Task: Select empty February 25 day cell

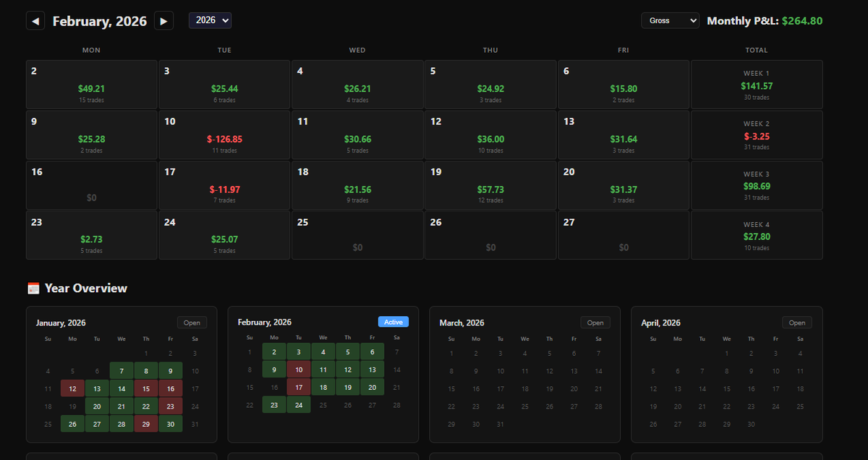Action: (357, 235)
